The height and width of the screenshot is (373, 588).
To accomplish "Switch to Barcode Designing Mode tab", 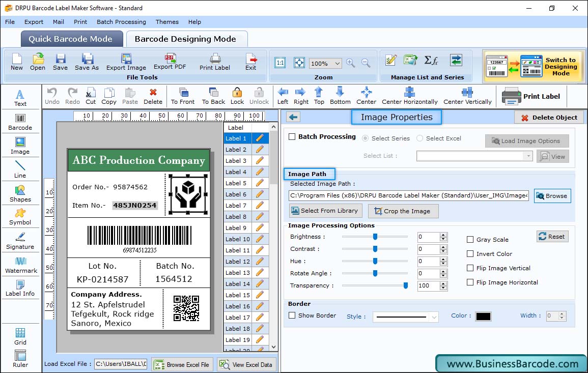I will coord(186,39).
